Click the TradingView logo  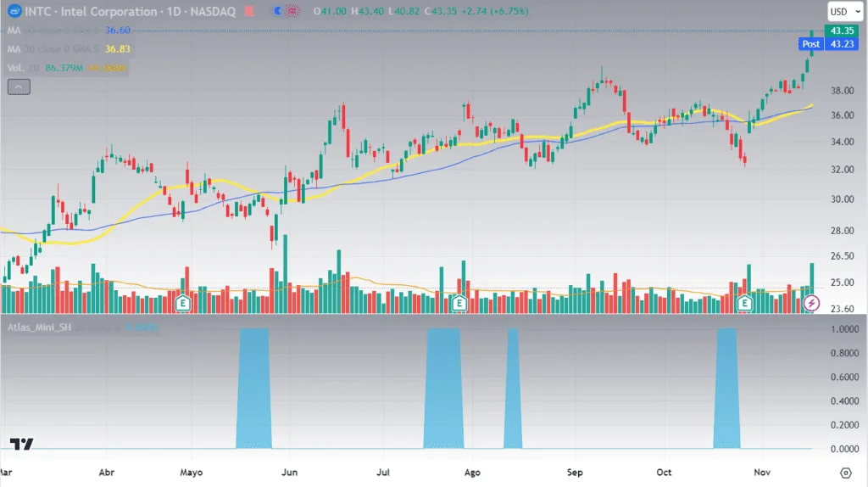(x=21, y=444)
